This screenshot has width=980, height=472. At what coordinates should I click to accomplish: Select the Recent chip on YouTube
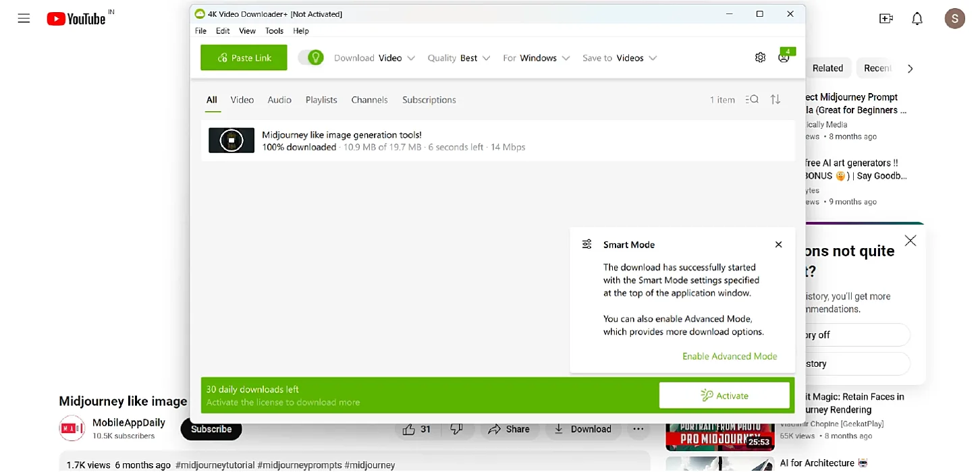click(x=877, y=68)
